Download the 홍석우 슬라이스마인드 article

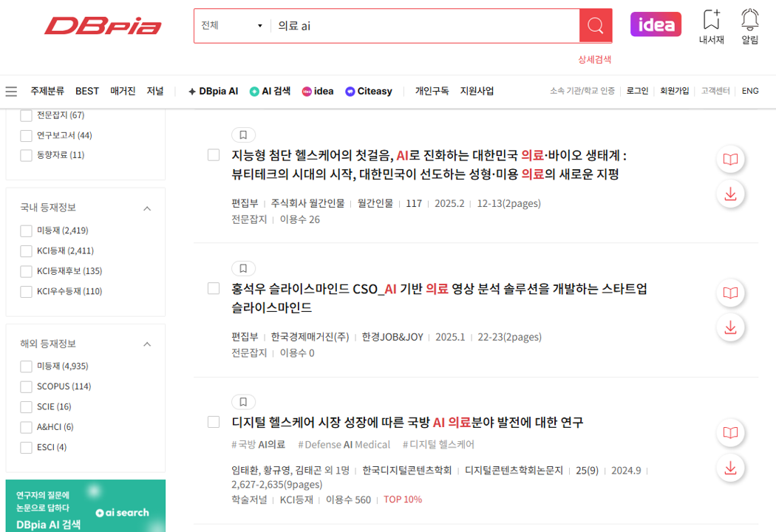point(730,327)
